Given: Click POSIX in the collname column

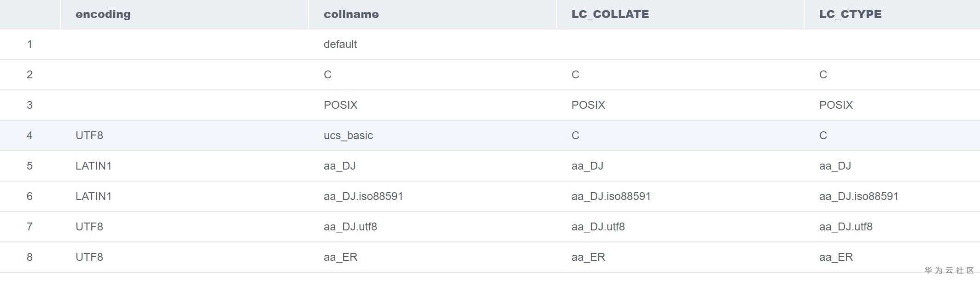Looking at the screenshot, I should click(340, 105).
